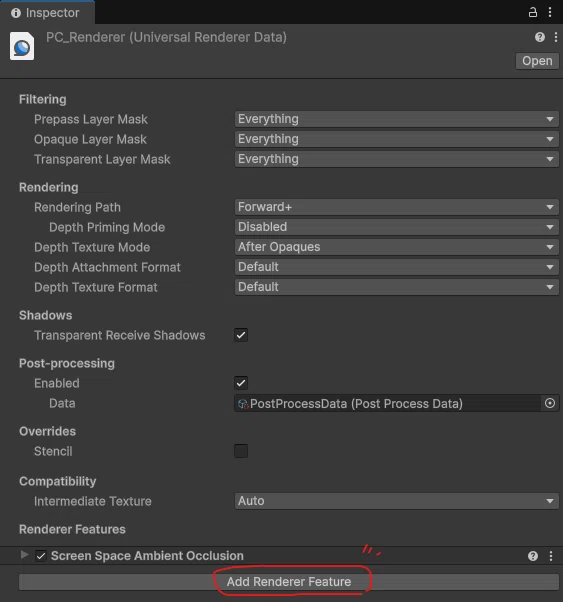
Task: Open the Post Process Data object picker
Action: coord(550,403)
